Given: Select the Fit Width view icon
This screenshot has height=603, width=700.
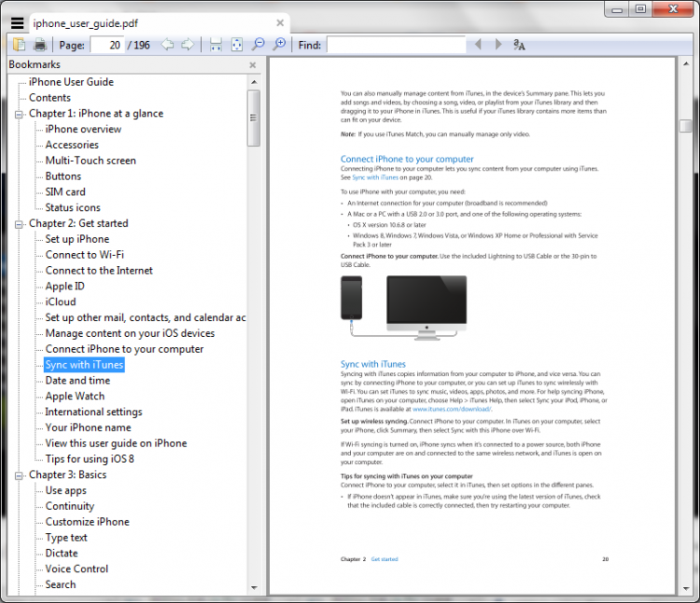Looking at the screenshot, I should [216, 45].
